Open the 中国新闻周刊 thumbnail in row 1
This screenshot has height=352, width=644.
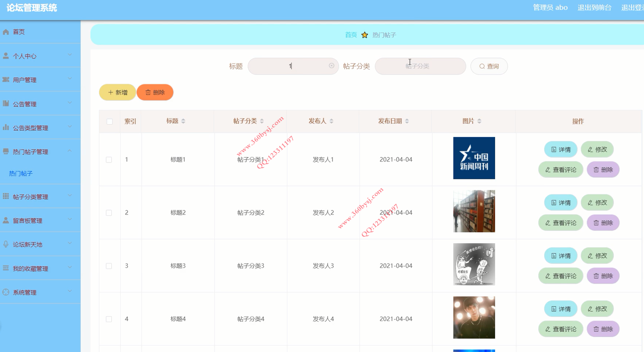coord(474,158)
